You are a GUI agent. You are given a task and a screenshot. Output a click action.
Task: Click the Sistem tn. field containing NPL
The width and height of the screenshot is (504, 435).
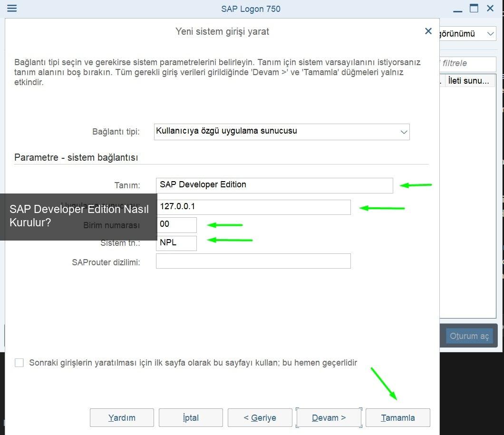pyautogui.click(x=176, y=243)
